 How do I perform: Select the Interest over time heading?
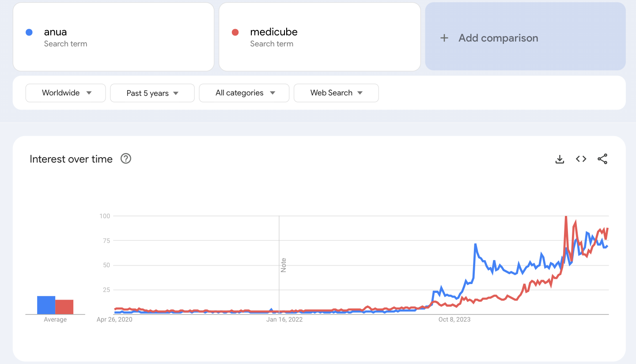(x=71, y=159)
